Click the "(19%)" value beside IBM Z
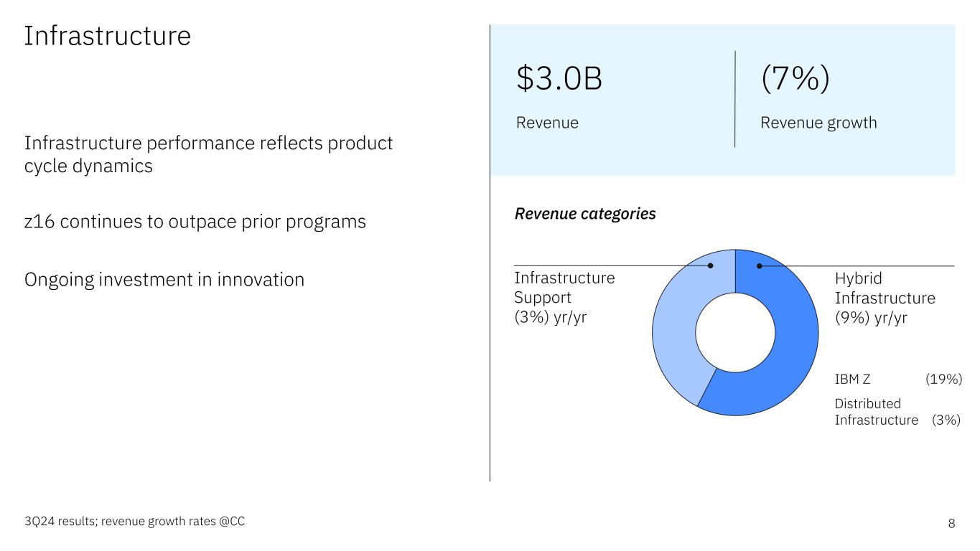Viewport: 980px width, 551px height. point(943,379)
